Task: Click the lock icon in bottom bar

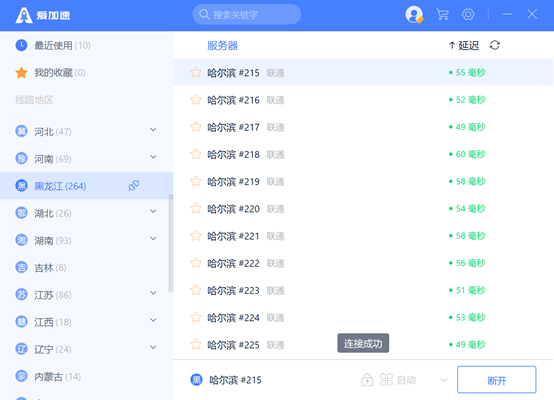Action: point(367,380)
